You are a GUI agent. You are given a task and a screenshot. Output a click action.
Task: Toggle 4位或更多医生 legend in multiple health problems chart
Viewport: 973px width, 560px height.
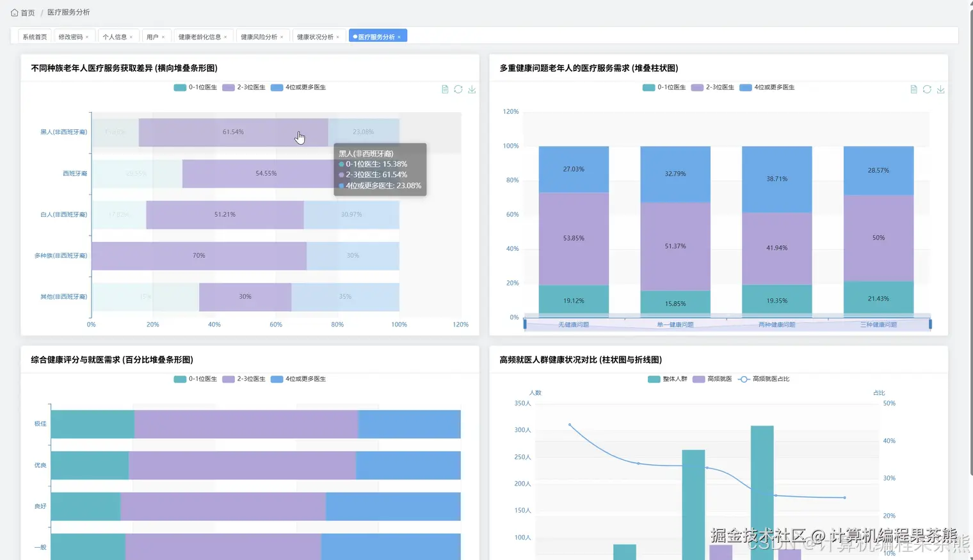point(767,88)
